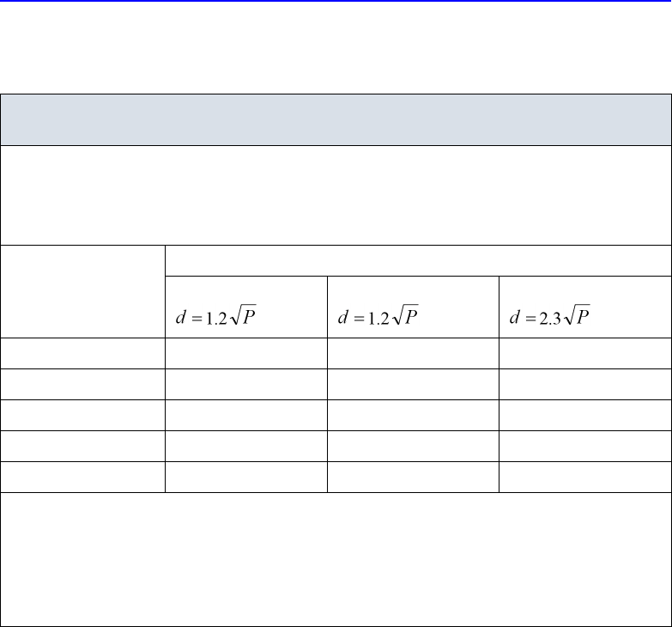Click the large blank footer cell of the table
The image size is (672, 627).
pyautogui.click(x=336, y=558)
